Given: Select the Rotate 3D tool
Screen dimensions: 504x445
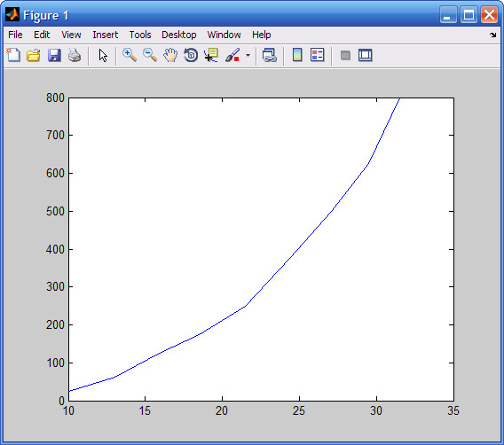Looking at the screenshot, I should click(191, 55).
